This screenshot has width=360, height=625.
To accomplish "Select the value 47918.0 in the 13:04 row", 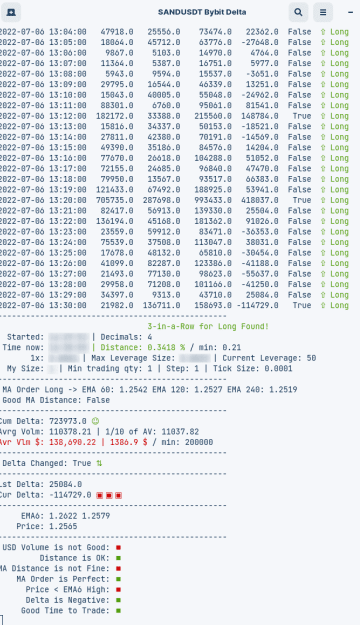I will point(117,32).
